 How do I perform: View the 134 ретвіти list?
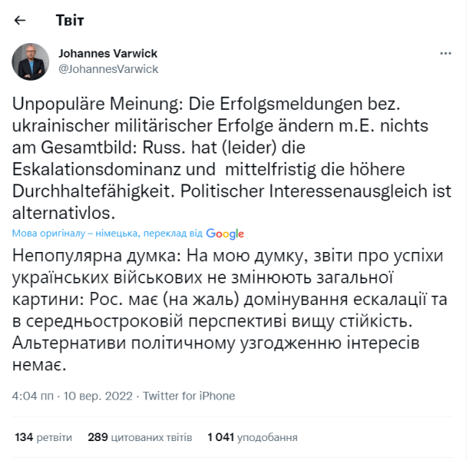[44, 437]
